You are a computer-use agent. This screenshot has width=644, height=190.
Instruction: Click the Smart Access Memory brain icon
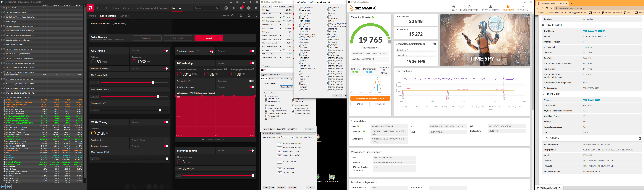(211, 51)
